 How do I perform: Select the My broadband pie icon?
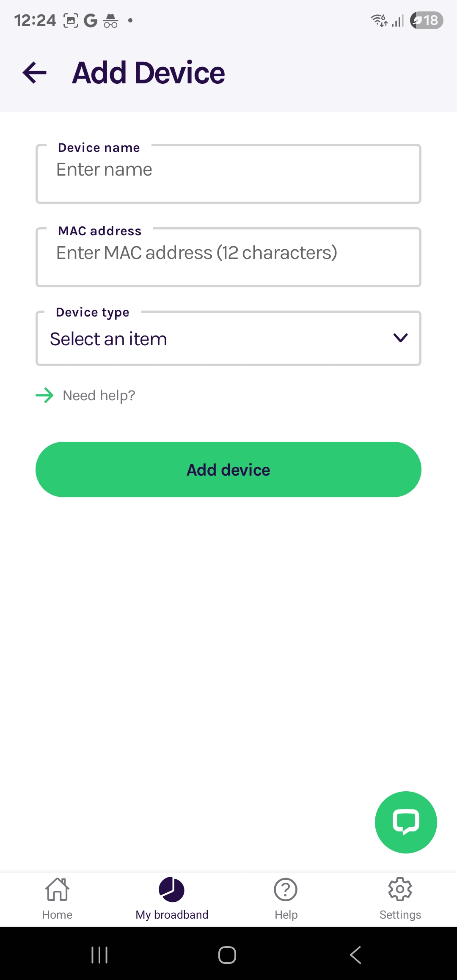172,889
